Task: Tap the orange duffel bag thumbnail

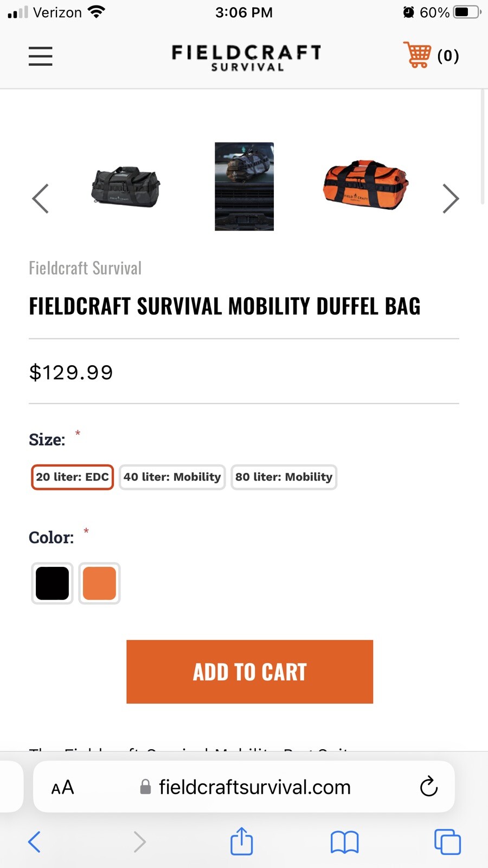Action: 364,187
